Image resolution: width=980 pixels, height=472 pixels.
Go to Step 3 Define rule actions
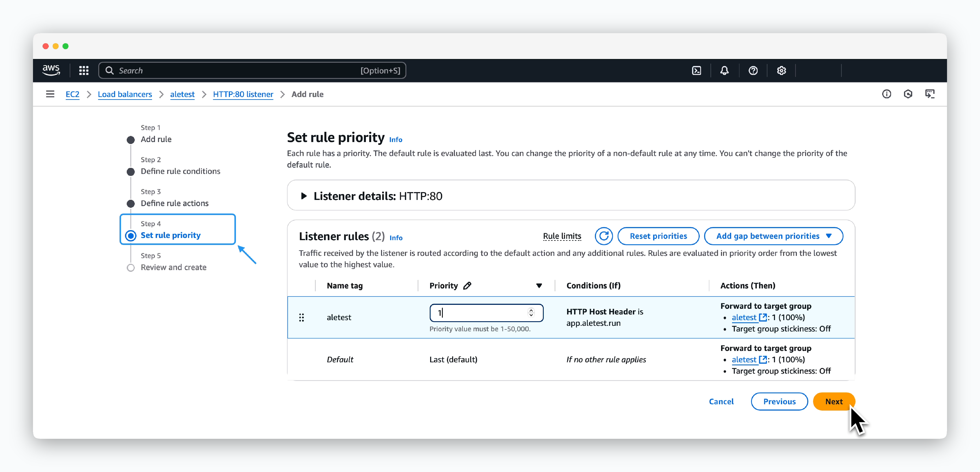coord(175,203)
